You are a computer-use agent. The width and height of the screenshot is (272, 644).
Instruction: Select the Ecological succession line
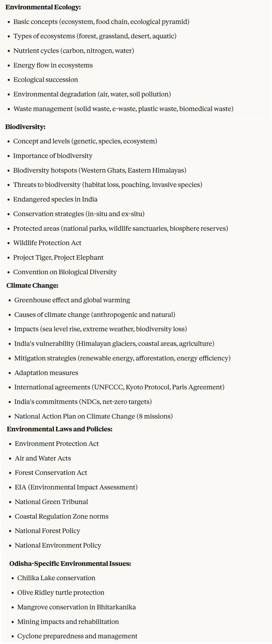(46, 80)
